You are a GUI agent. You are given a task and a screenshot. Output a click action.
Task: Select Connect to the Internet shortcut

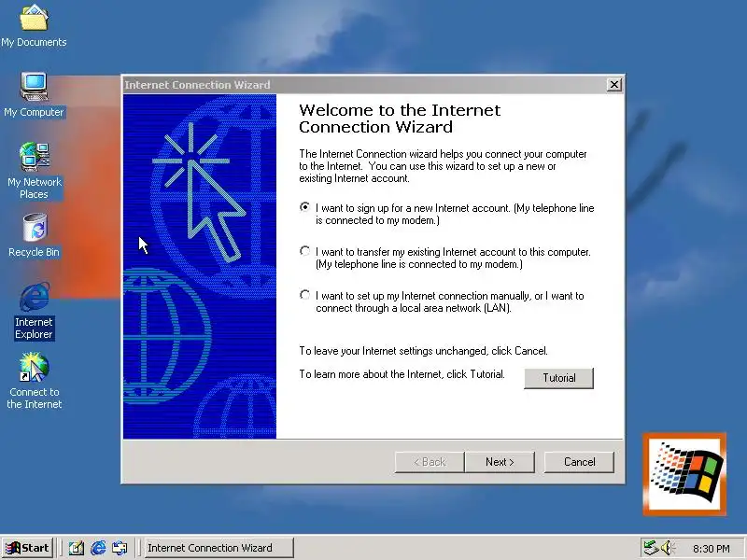(x=34, y=381)
